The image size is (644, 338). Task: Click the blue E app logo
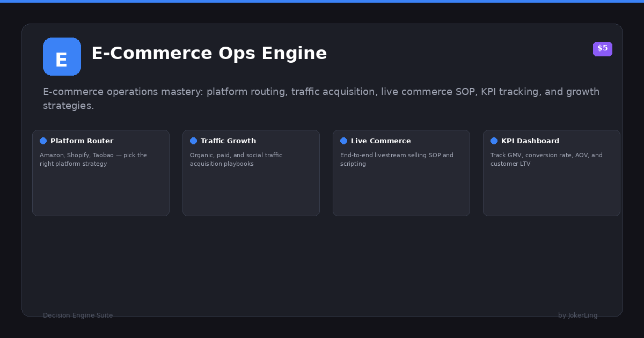pos(62,56)
